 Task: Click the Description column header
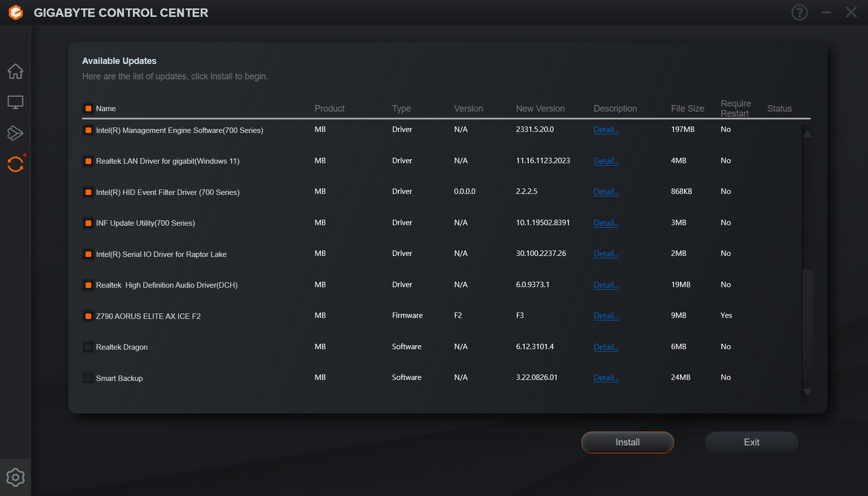click(x=615, y=109)
